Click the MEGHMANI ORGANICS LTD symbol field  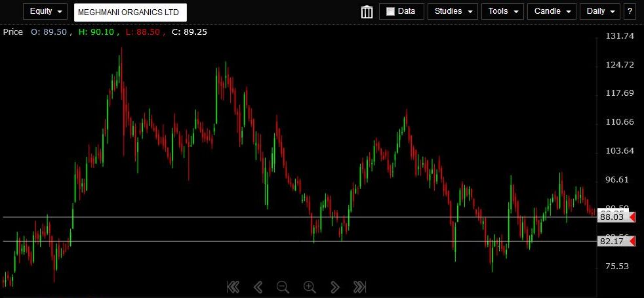(131, 12)
